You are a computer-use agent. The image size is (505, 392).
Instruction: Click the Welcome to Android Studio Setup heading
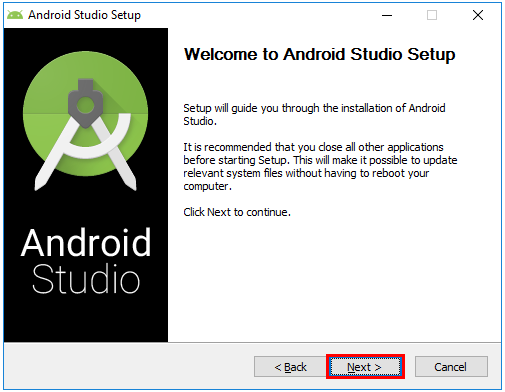coord(319,54)
